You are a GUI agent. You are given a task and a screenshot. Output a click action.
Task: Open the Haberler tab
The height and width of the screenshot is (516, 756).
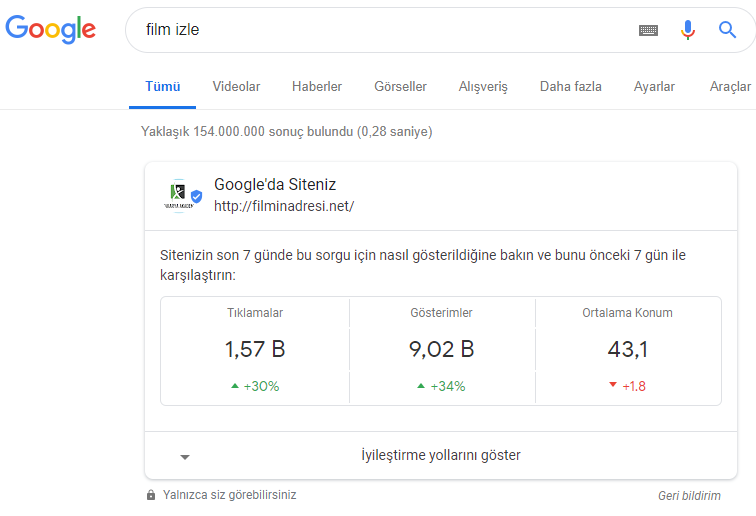317,87
